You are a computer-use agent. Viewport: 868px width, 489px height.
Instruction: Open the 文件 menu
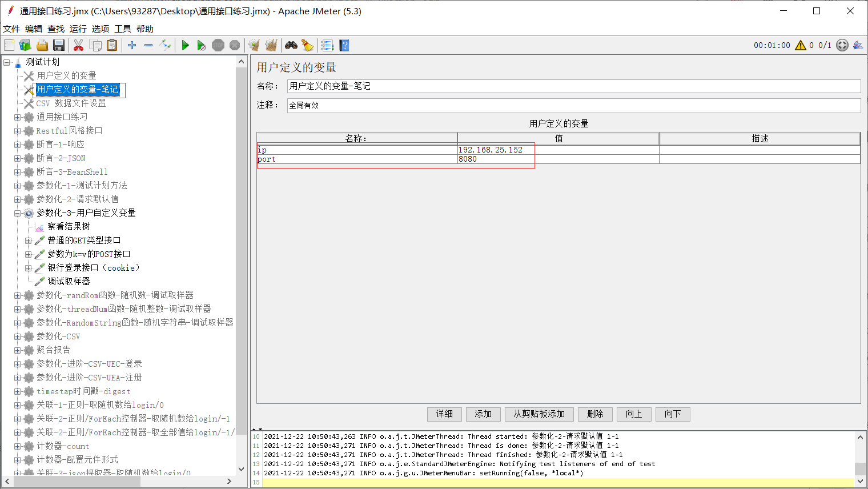(x=11, y=29)
